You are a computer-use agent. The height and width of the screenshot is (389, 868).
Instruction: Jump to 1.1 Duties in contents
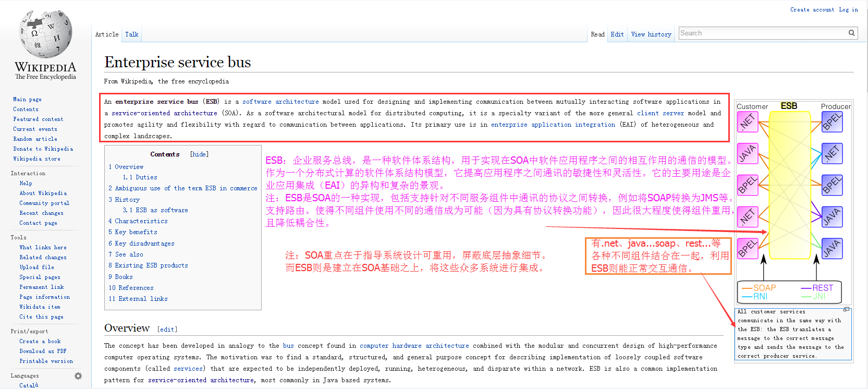tap(140, 177)
